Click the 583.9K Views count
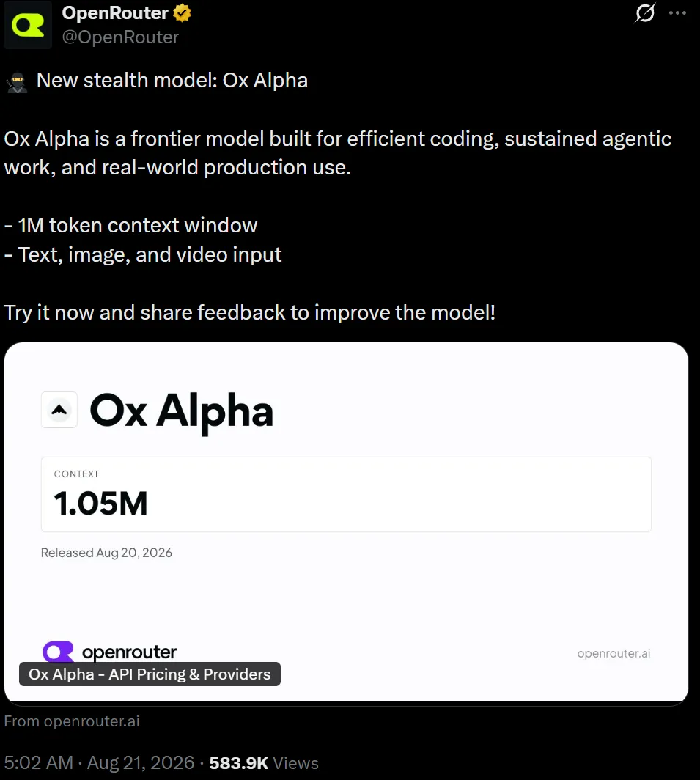 264,763
